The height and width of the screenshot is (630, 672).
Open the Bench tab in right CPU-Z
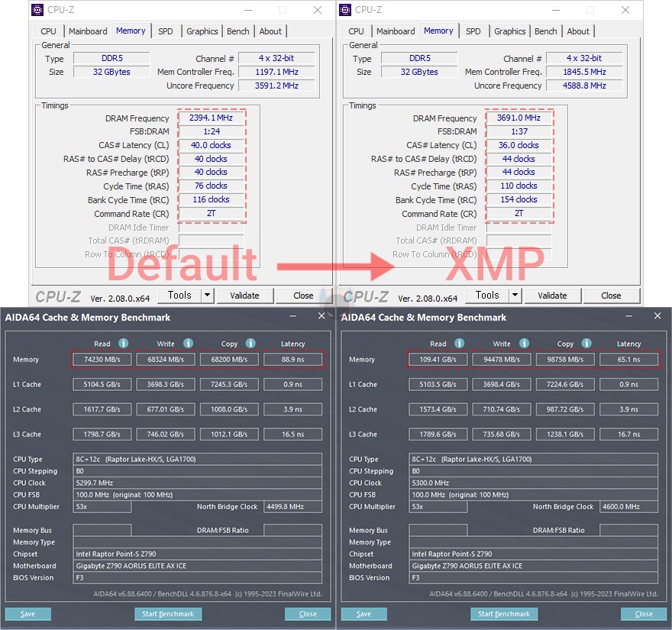click(545, 31)
